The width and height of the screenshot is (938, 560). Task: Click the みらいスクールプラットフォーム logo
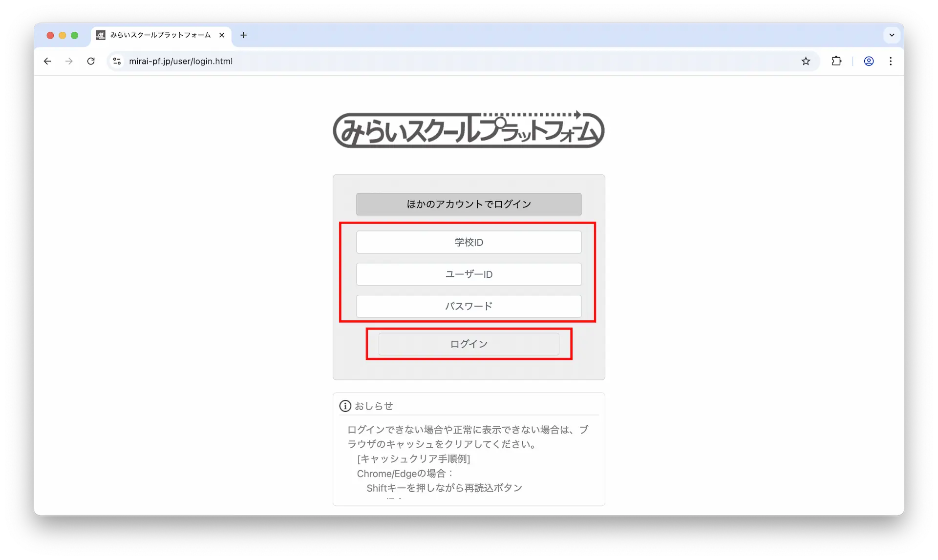tap(469, 130)
